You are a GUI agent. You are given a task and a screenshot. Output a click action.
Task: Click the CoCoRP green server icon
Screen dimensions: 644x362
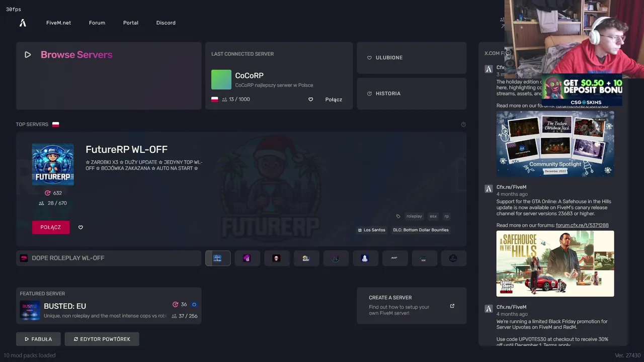tap(221, 79)
